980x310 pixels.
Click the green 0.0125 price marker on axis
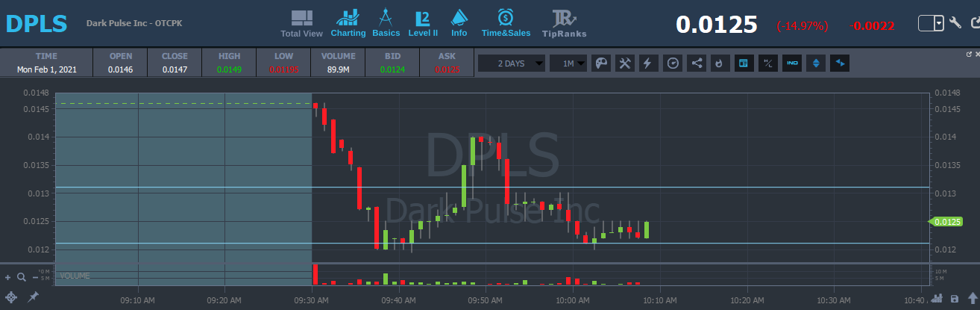[945, 221]
